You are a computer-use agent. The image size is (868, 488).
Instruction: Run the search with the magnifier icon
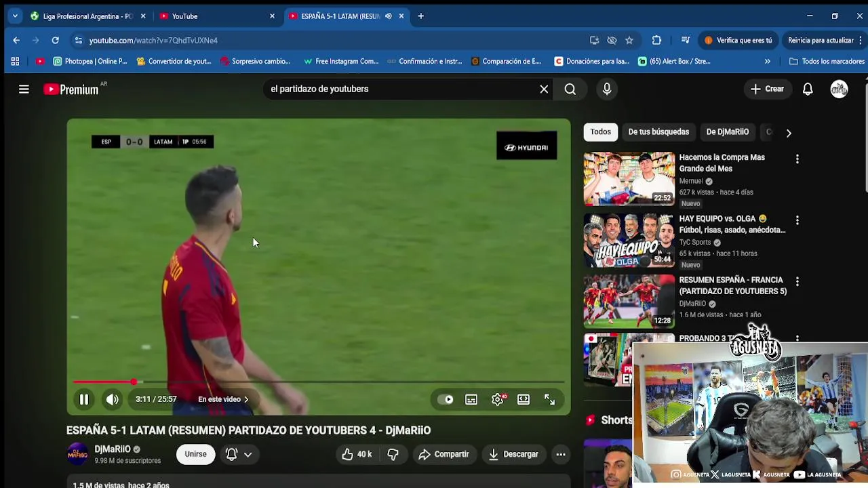tap(570, 89)
